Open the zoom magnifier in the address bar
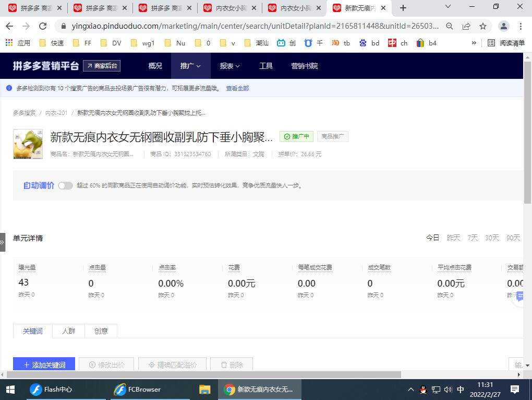 450,26
